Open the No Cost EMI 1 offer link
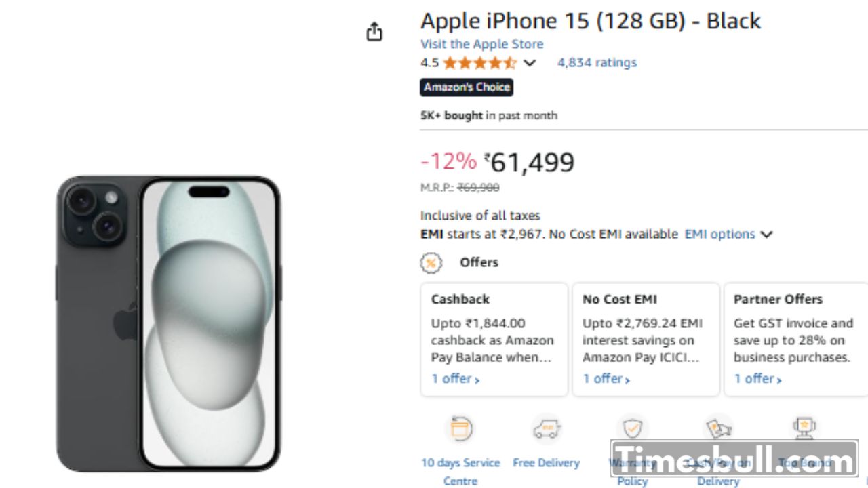868x488 pixels. 606,379
